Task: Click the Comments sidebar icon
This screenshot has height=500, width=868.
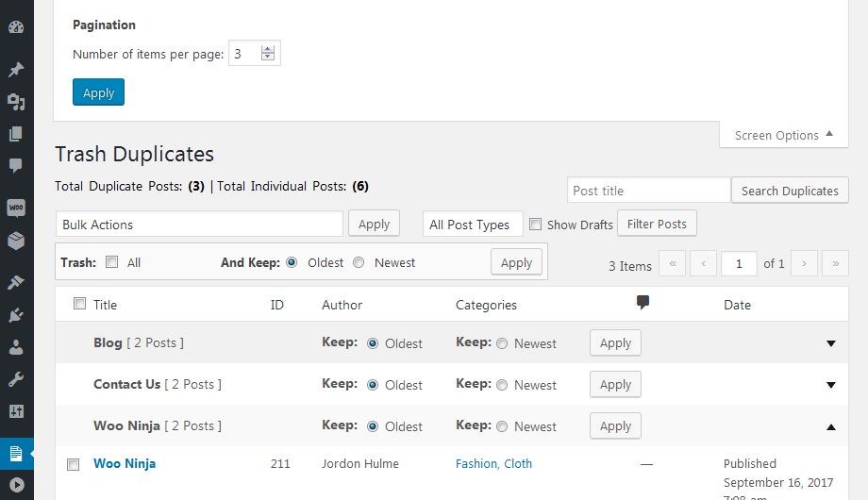Action: 16,166
